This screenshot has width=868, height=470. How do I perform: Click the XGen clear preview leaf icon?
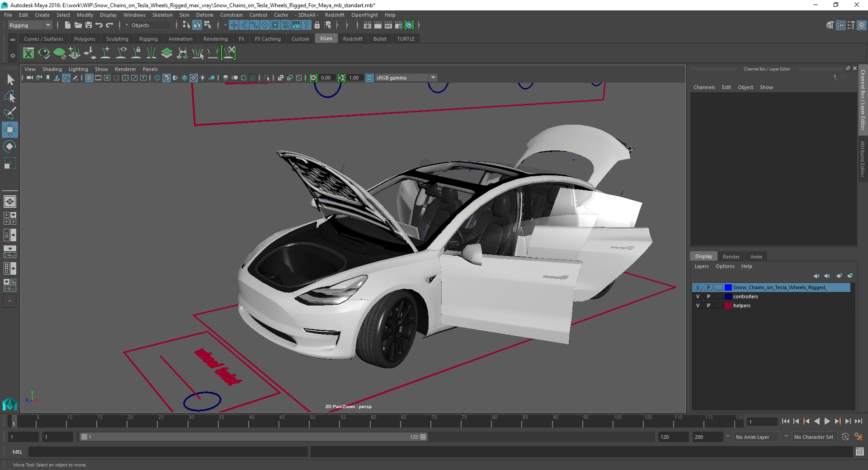tap(59, 53)
